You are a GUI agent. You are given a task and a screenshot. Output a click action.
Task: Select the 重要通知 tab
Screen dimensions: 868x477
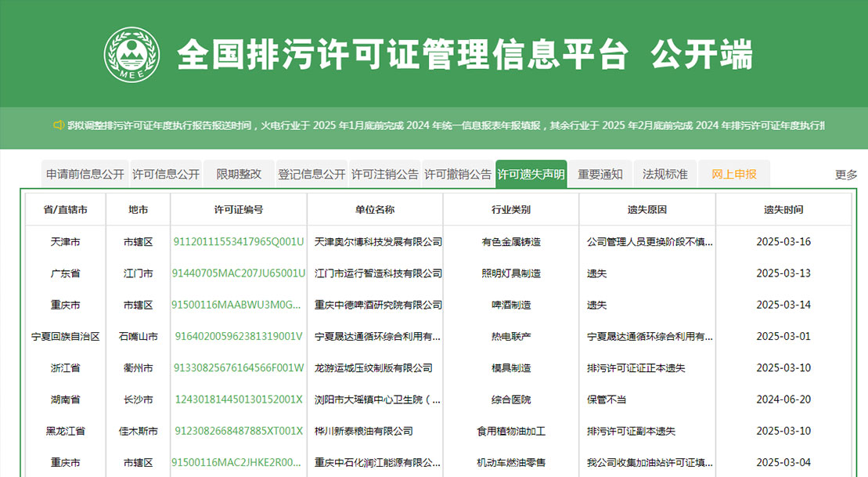click(x=600, y=173)
